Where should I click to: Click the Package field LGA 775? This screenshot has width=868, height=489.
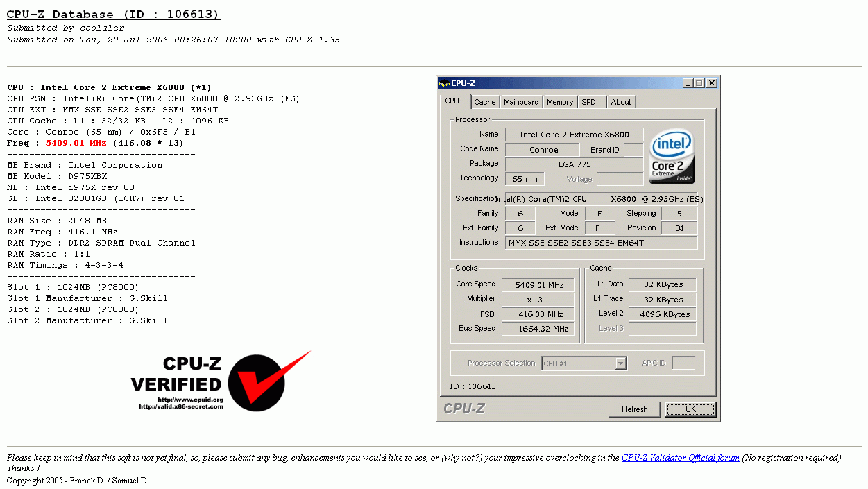tap(574, 164)
